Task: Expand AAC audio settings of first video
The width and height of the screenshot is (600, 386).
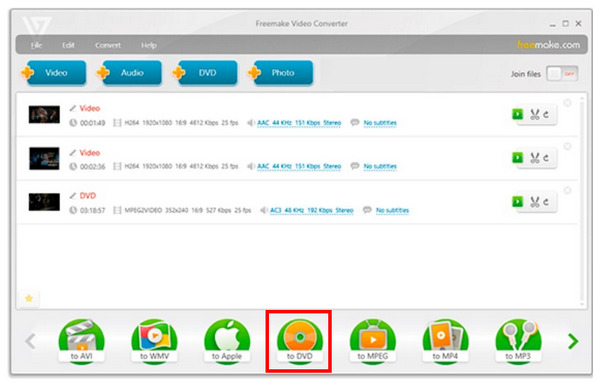Action: pyautogui.click(x=299, y=123)
